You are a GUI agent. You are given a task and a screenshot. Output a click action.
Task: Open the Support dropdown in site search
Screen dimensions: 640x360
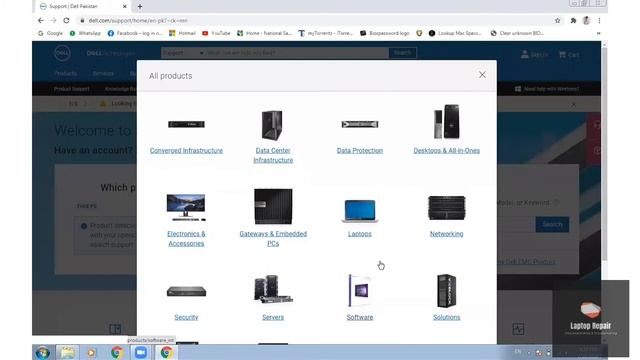coord(183,53)
